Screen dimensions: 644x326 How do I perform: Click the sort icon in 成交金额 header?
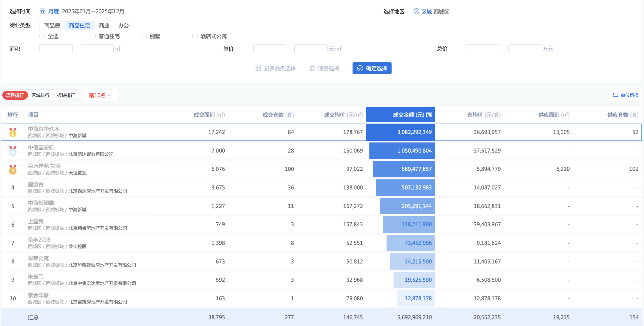(x=429, y=115)
